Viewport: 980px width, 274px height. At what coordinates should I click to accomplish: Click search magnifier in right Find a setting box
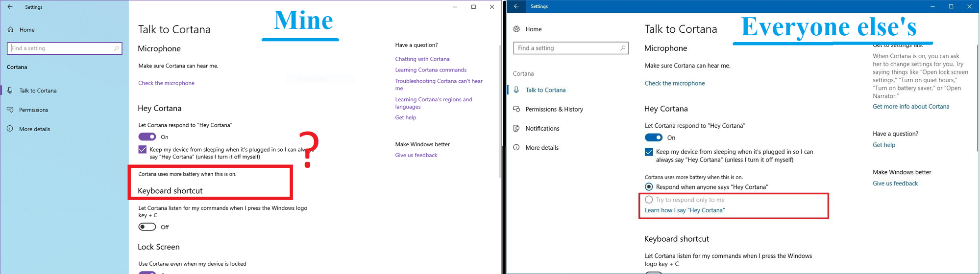pos(623,48)
